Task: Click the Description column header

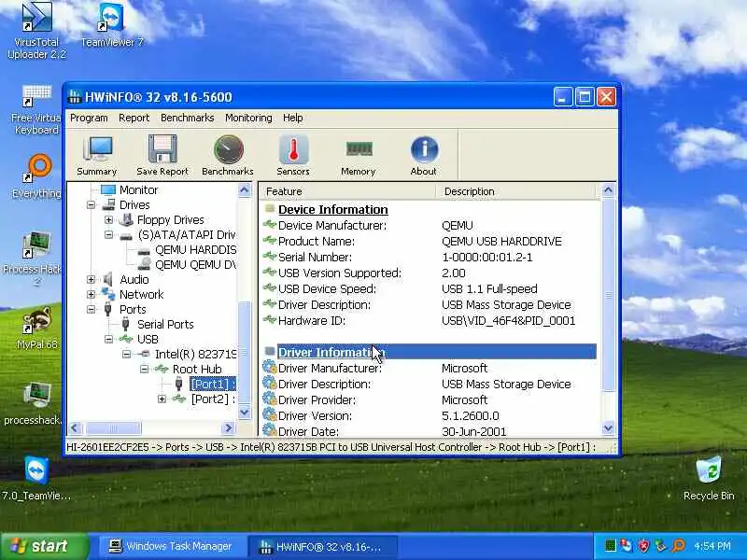Action: coord(516,191)
